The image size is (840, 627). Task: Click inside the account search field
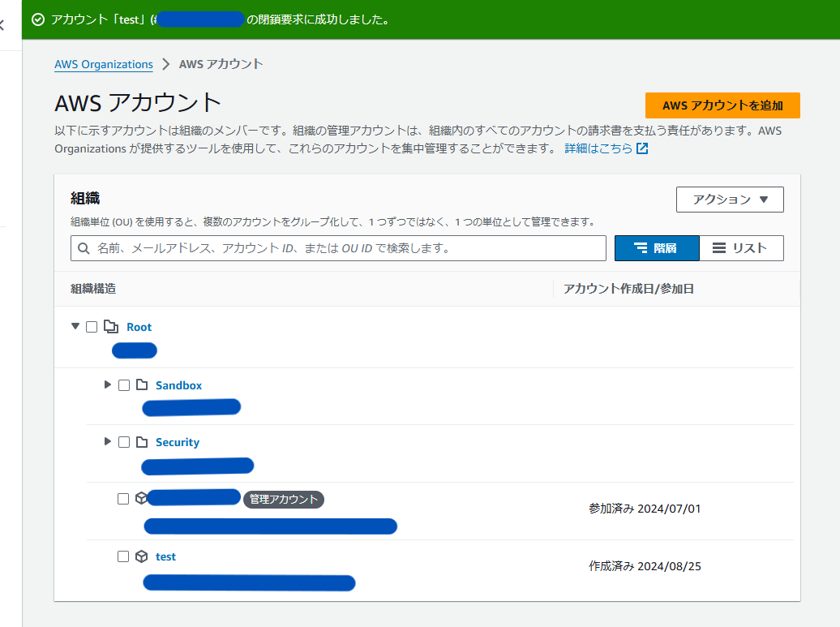coord(324,248)
